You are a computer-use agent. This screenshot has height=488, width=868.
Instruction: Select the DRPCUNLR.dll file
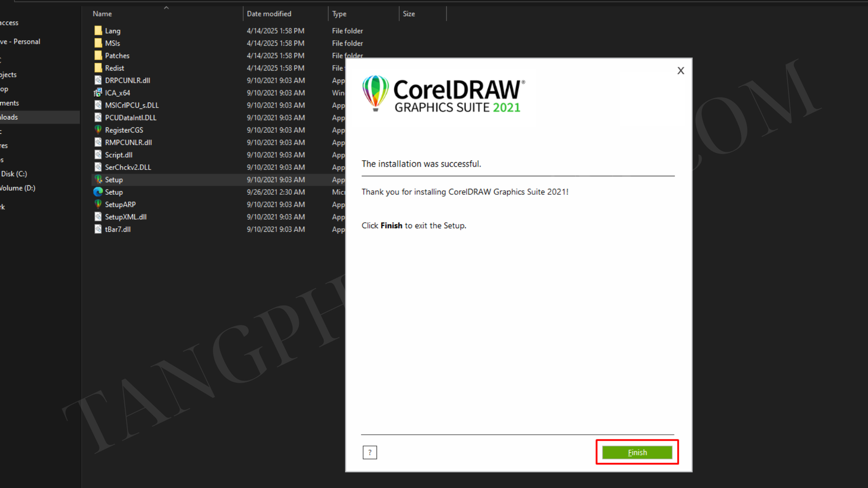[x=127, y=80]
